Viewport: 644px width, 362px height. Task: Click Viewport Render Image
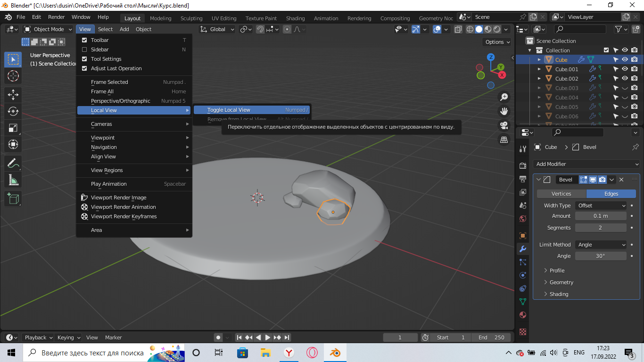point(118,197)
